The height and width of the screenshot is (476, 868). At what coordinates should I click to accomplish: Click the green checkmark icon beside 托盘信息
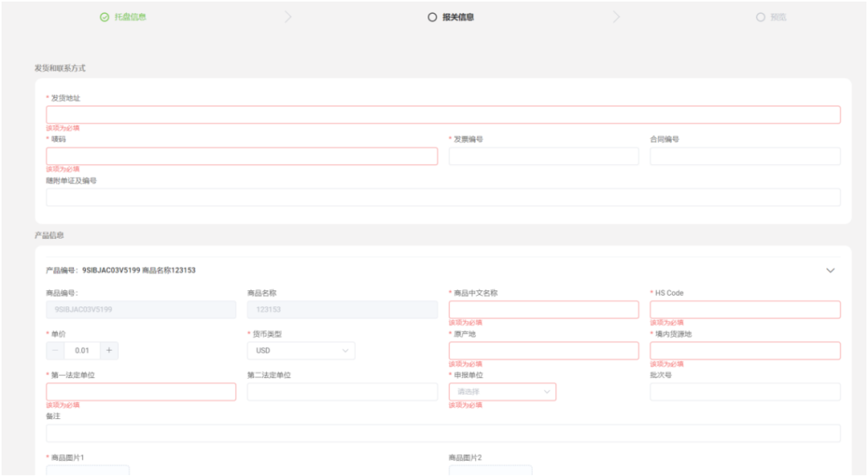pyautogui.click(x=104, y=17)
